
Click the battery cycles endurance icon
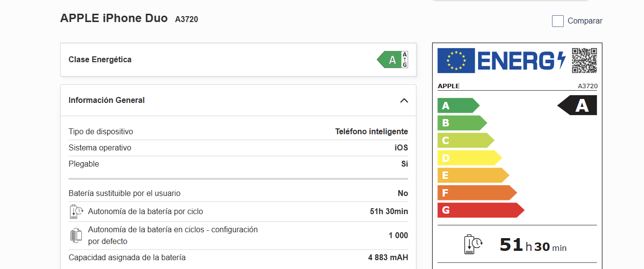(x=76, y=236)
